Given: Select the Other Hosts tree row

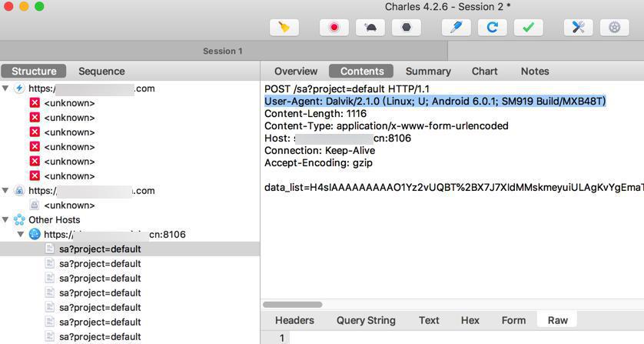Looking at the screenshot, I should pyautogui.click(x=130, y=220).
